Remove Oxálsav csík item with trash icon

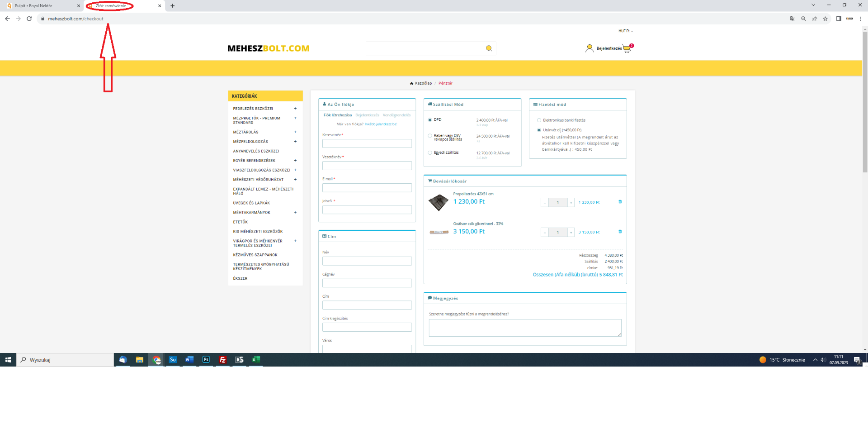click(620, 232)
